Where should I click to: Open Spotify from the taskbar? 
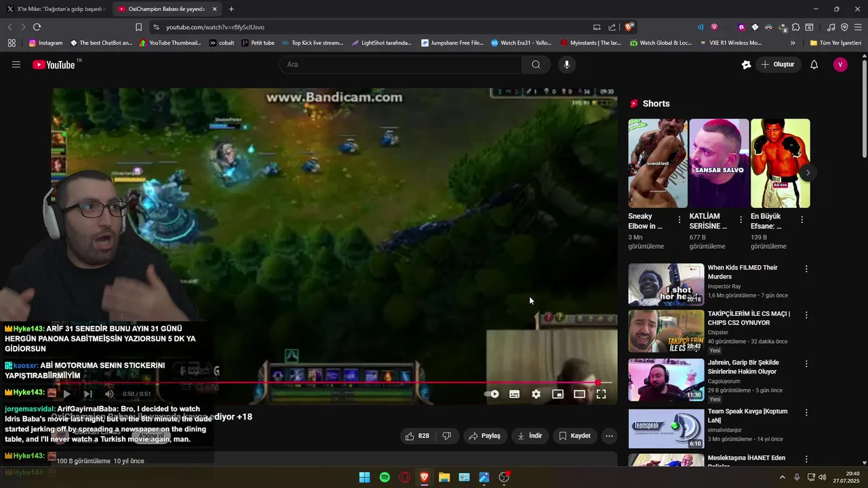(x=384, y=477)
